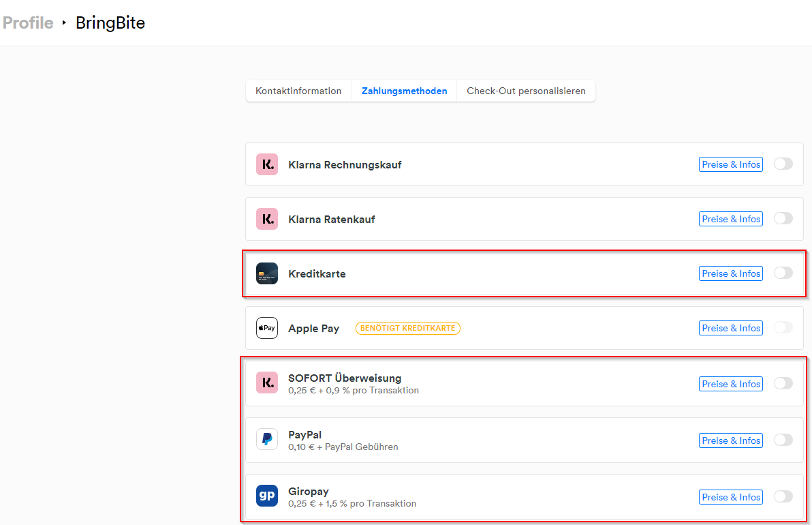The height and width of the screenshot is (525, 812).
Task: Switch on Klarna Ratenkauf toggle
Action: coord(783,218)
